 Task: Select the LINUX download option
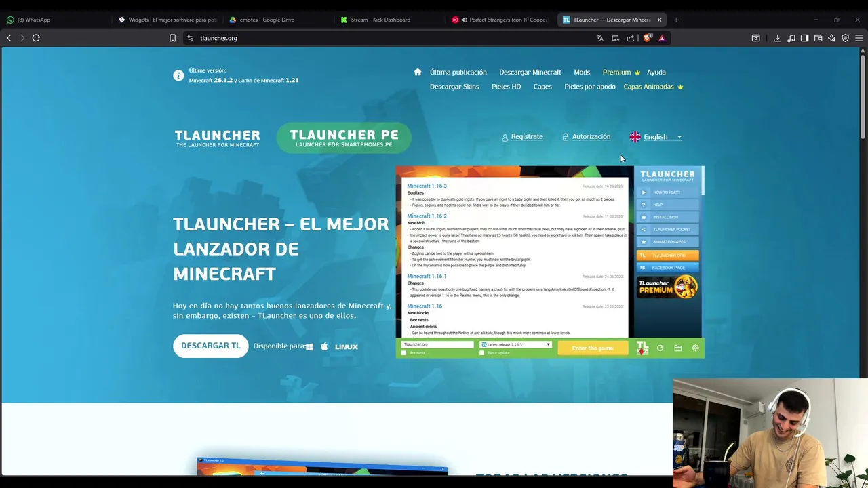(x=346, y=346)
